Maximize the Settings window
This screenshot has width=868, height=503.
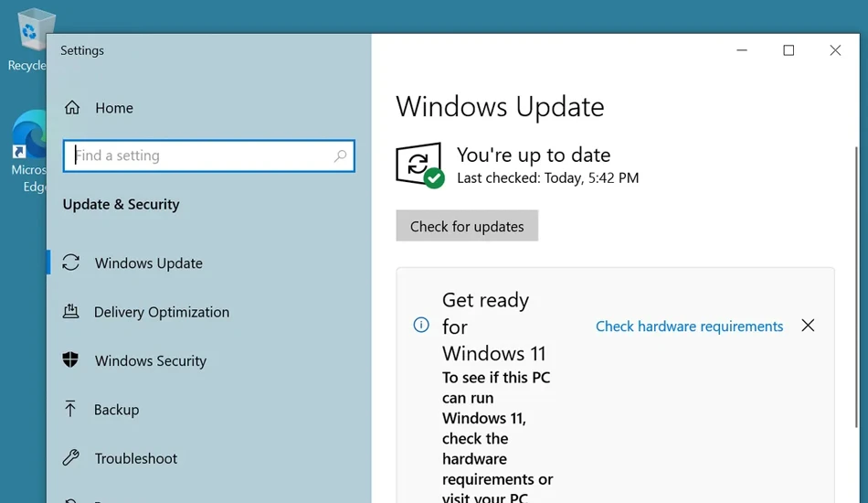tap(789, 50)
